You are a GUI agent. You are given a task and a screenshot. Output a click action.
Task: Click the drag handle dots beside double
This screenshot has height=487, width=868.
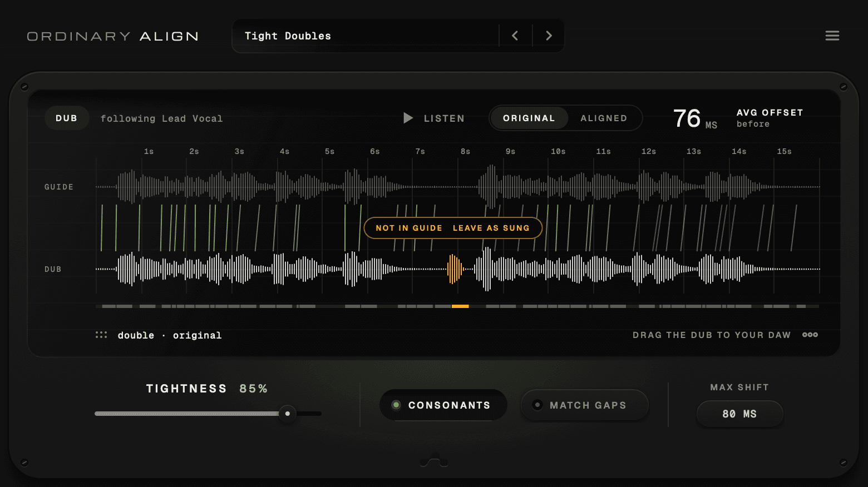click(x=101, y=335)
